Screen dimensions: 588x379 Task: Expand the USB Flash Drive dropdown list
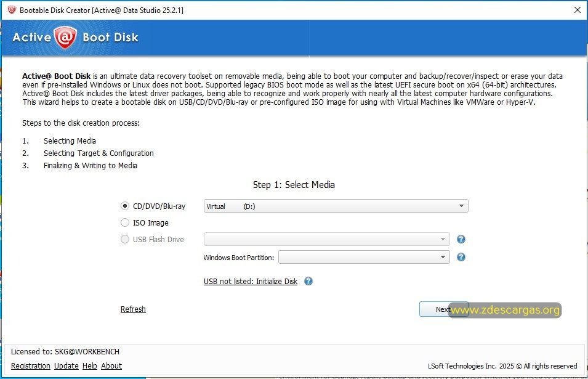[326, 239]
